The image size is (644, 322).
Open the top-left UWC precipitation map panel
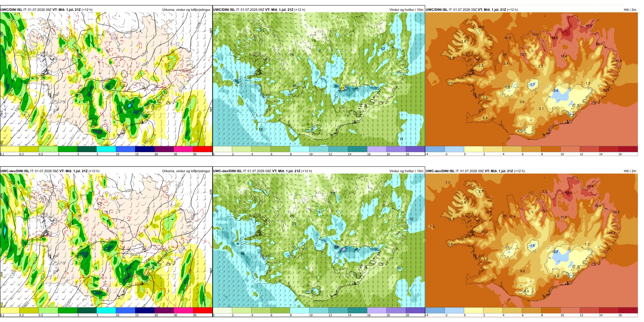pyautogui.click(x=106, y=79)
